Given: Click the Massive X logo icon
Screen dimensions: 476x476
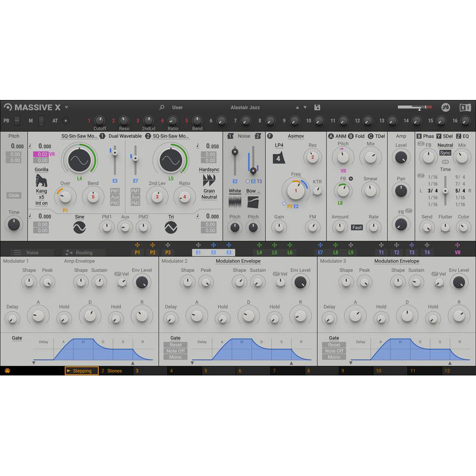Looking at the screenshot, I should [8, 107].
